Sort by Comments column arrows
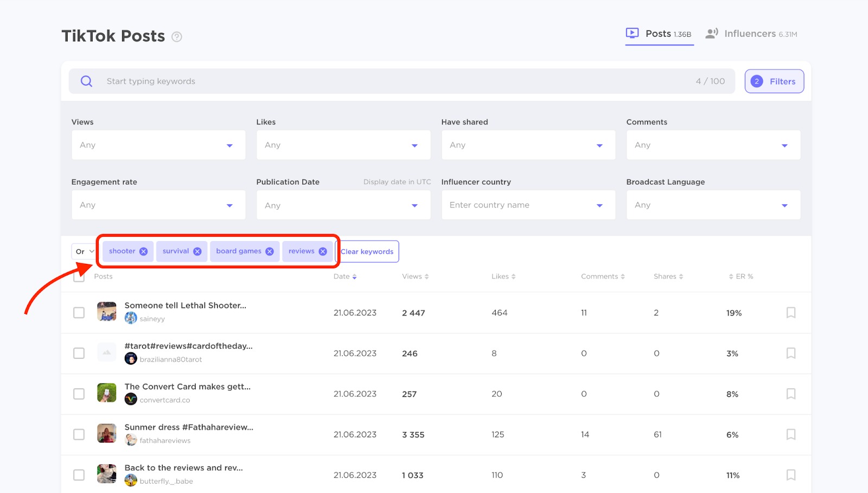The height and width of the screenshot is (493, 868). (623, 277)
